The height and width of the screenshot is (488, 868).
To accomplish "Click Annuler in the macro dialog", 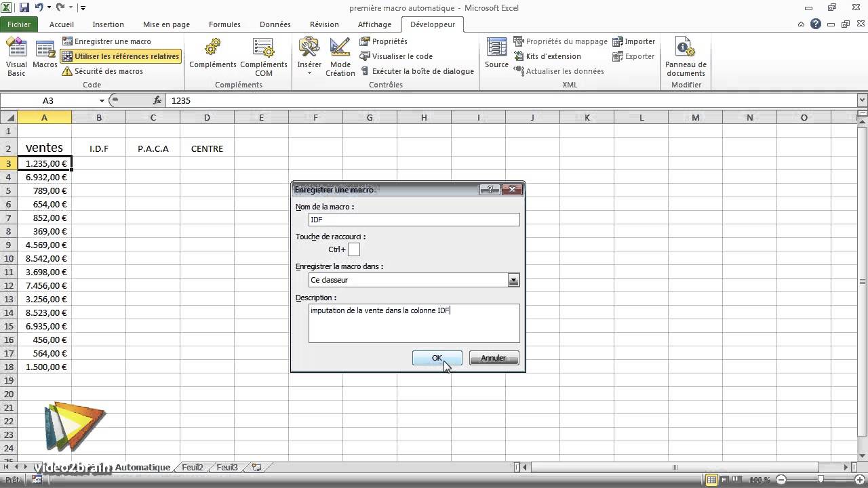I will [494, 358].
